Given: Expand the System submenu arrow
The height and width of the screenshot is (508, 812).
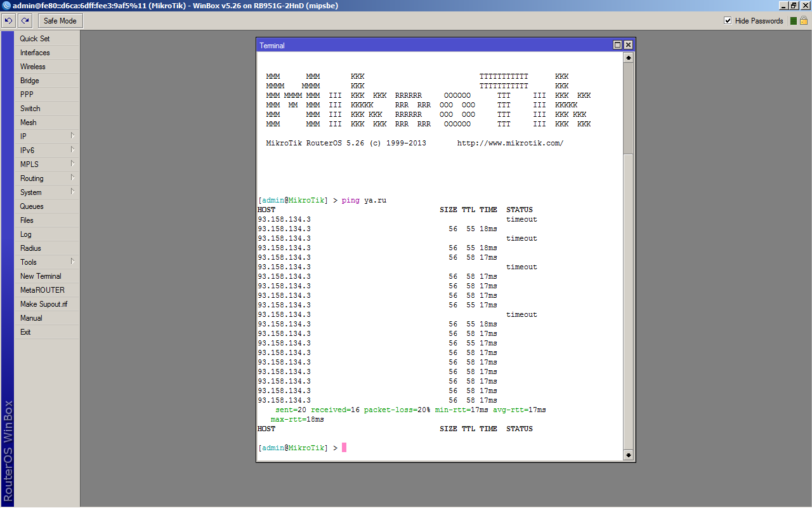Looking at the screenshot, I should 73,192.
